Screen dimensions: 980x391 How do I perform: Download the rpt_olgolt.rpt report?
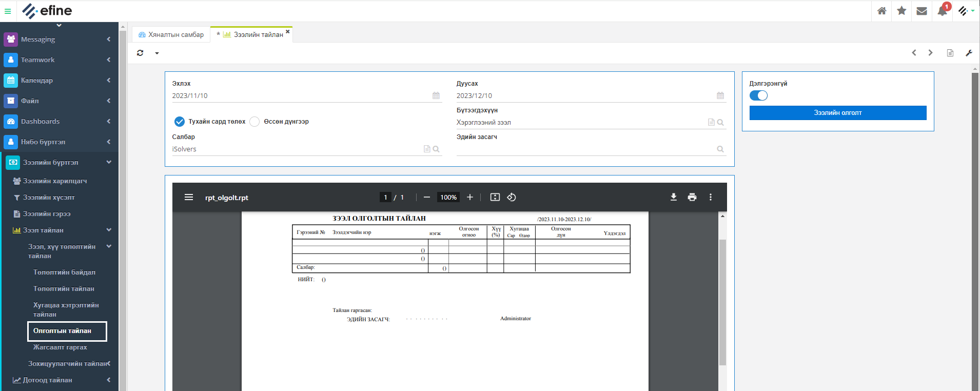pyautogui.click(x=674, y=197)
